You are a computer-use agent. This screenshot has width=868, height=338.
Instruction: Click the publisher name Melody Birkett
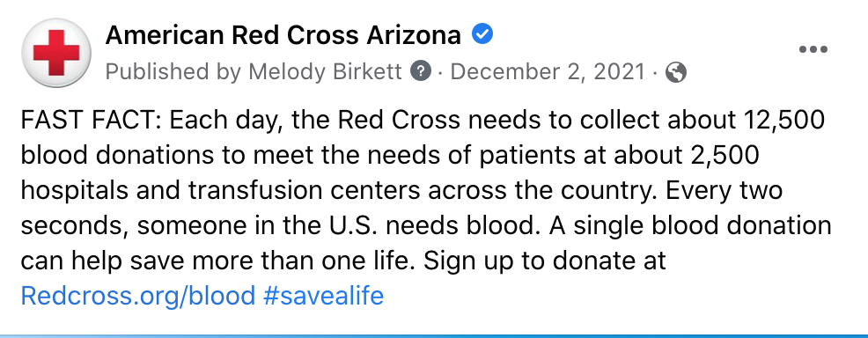coord(326,71)
